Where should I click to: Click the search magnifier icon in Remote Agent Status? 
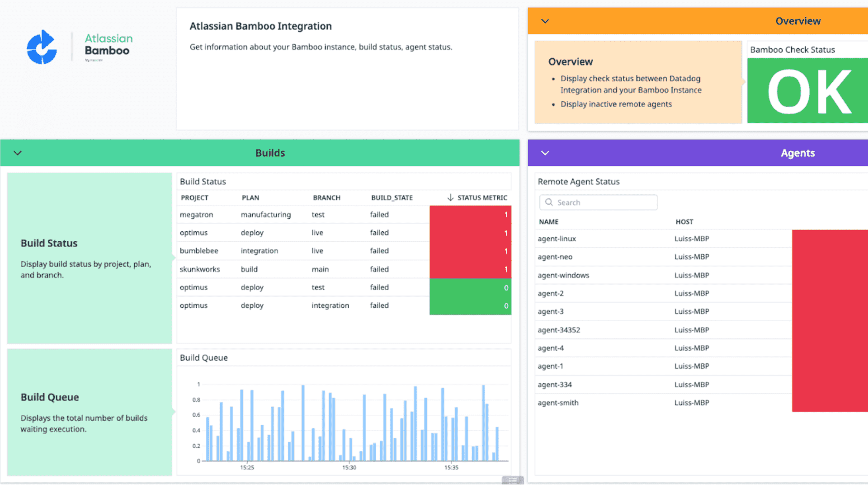point(549,202)
